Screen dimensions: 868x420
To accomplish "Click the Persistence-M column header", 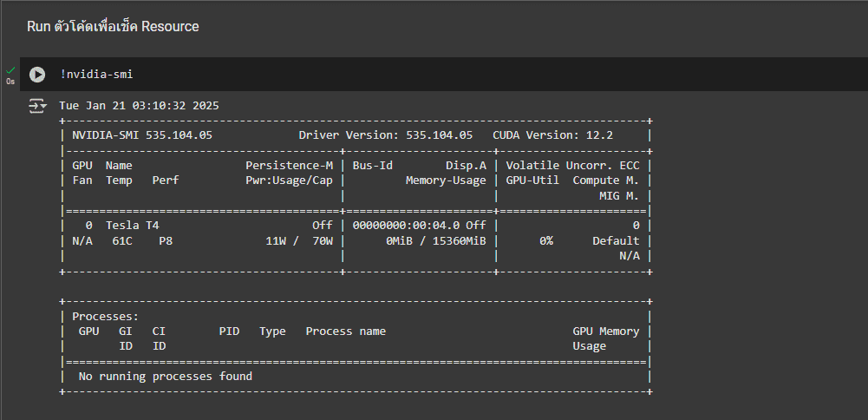I will [289, 165].
